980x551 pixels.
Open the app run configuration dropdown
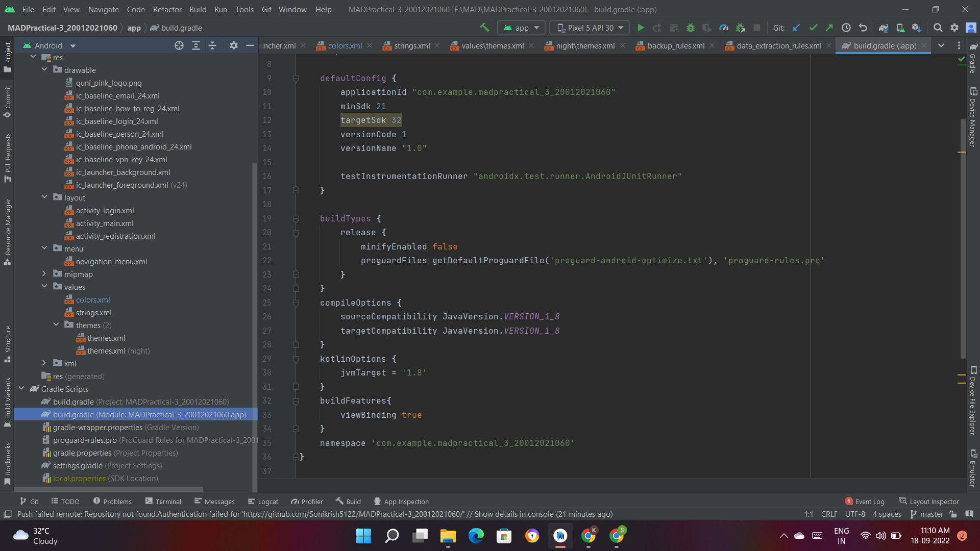point(521,28)
